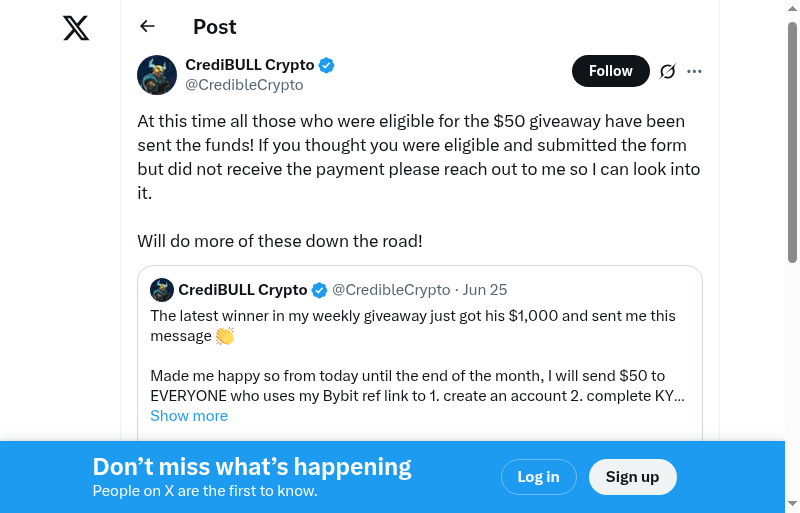Open the @CredibleCrypto handle link
800x513 pixels.
tap(244, 85)
